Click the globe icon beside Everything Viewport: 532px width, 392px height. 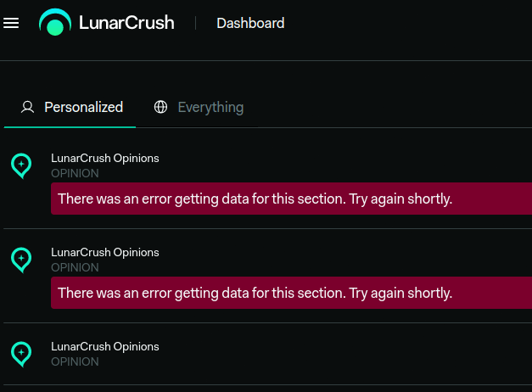click(x=160, y=107)
